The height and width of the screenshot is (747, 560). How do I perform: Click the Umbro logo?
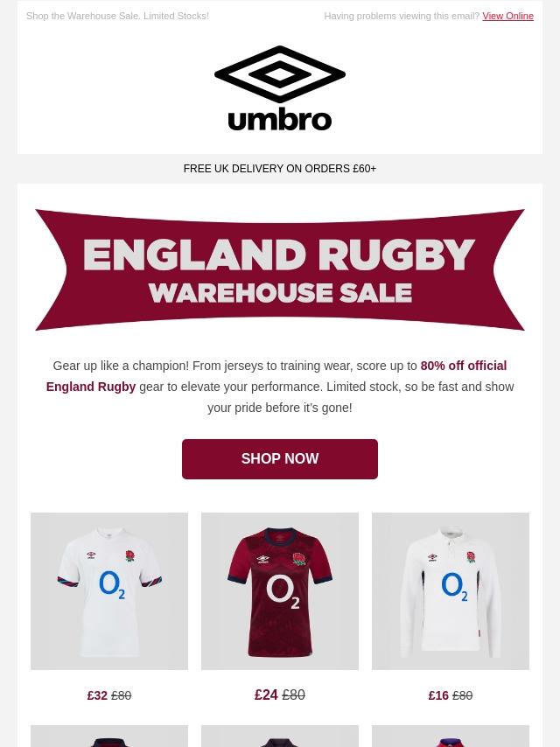pos(280,88)
